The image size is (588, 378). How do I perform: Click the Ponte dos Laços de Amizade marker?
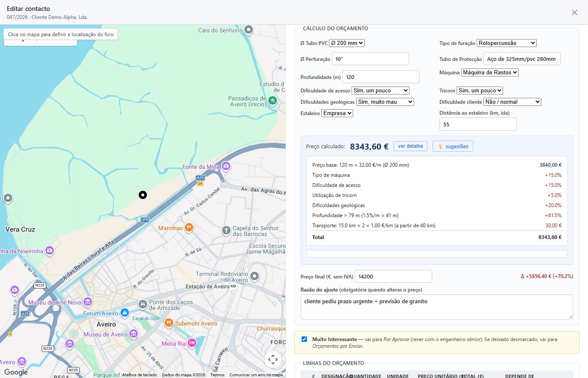coord(143,304)
